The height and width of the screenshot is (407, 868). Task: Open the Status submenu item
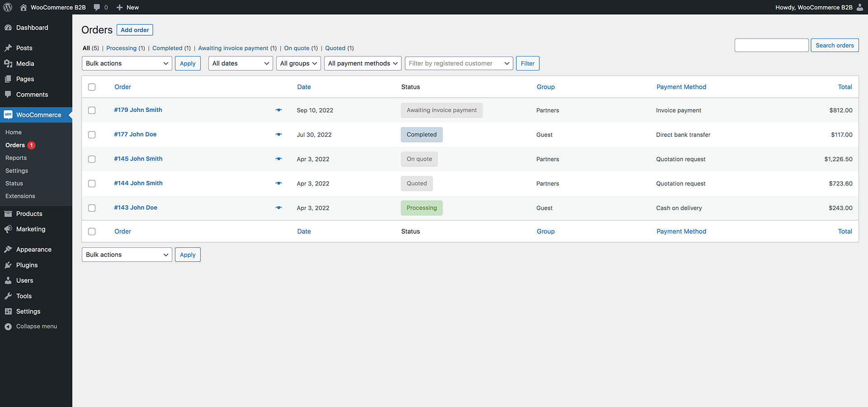[x=14, y=183]
